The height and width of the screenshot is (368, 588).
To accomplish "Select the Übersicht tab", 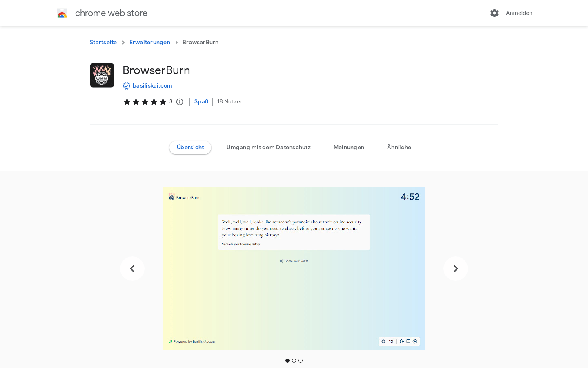I will coord(190,147).
